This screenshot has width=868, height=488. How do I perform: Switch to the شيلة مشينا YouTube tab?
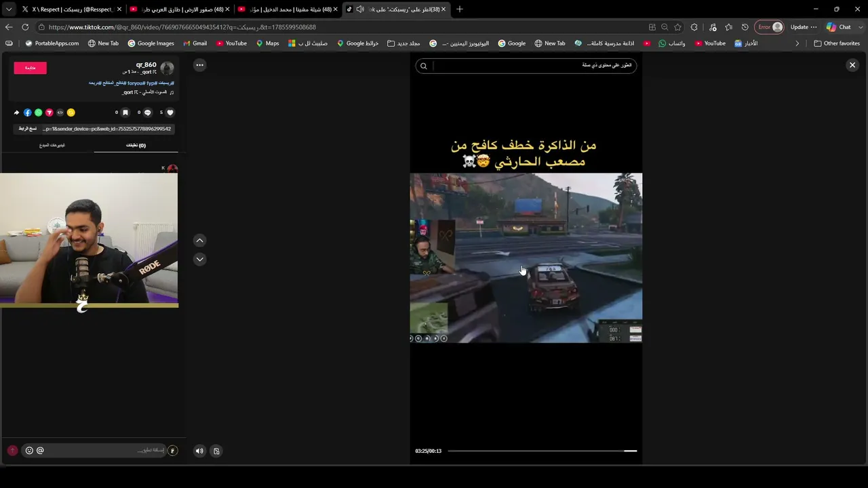[x=288, y=9]
